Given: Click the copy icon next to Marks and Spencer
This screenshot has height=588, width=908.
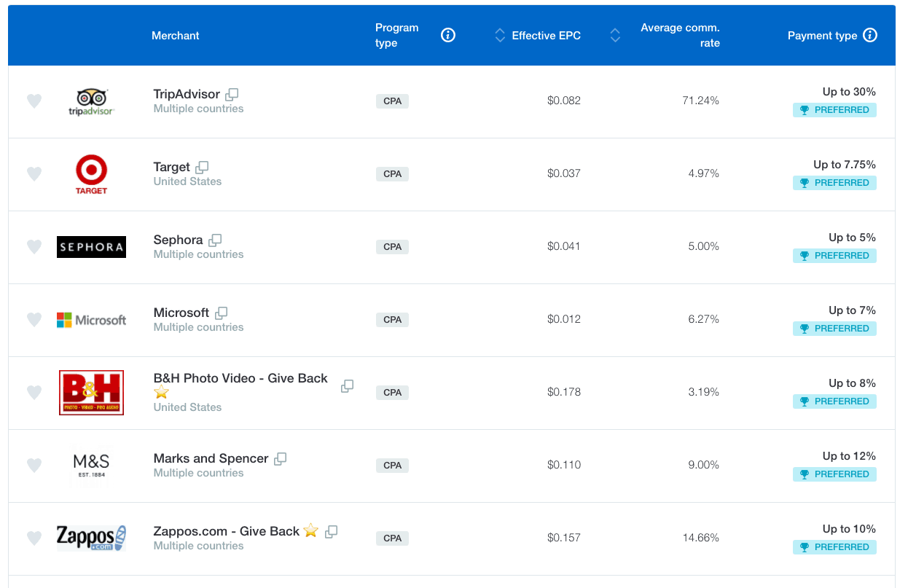Looking at the screenshot, I should pos(280,459).
